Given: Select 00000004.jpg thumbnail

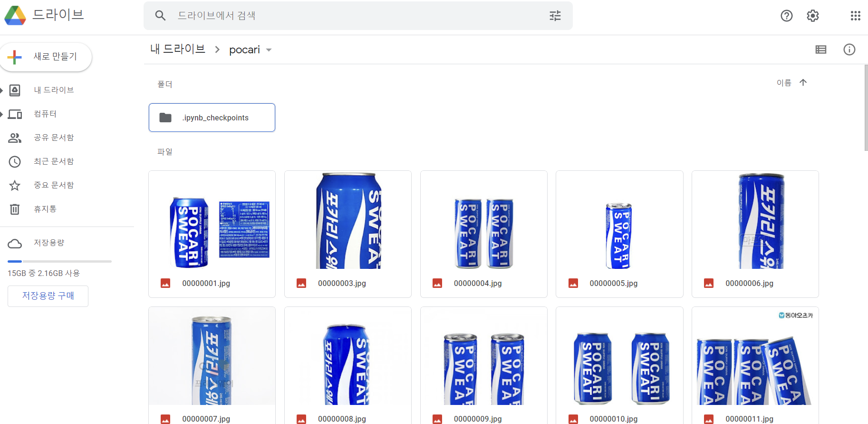Looking at the screenshot, I should pyautogui.click(x=484, y=220).
